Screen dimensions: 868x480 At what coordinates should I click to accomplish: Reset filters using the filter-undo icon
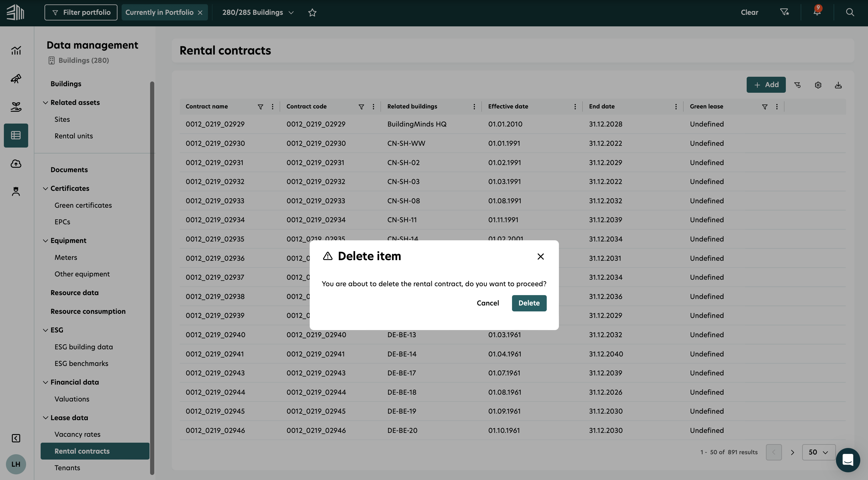798,85
